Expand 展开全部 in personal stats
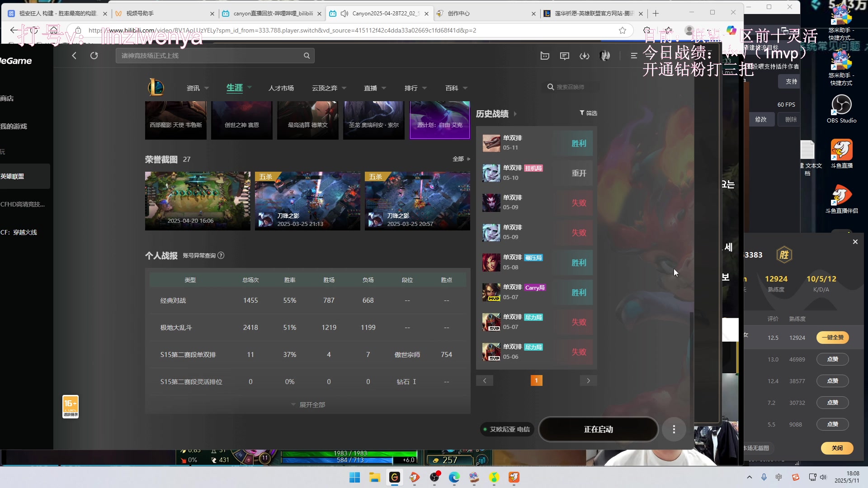Viewport: 868px width, 488px height. click(308, 404)
